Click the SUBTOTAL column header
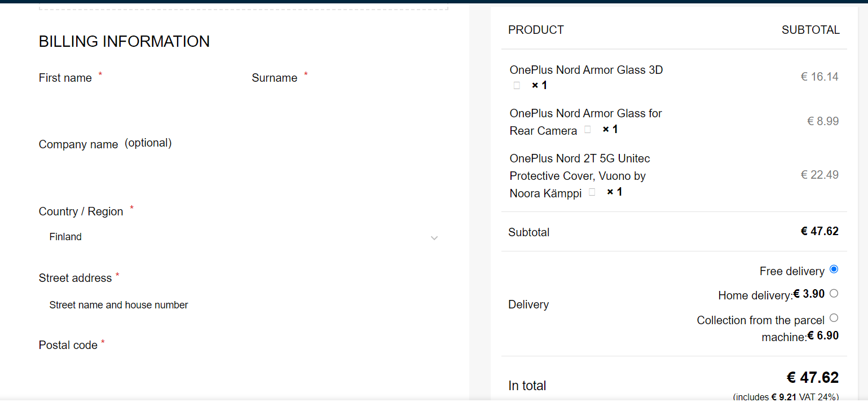Viewport: 868px width, 402px height. (810, 30)
